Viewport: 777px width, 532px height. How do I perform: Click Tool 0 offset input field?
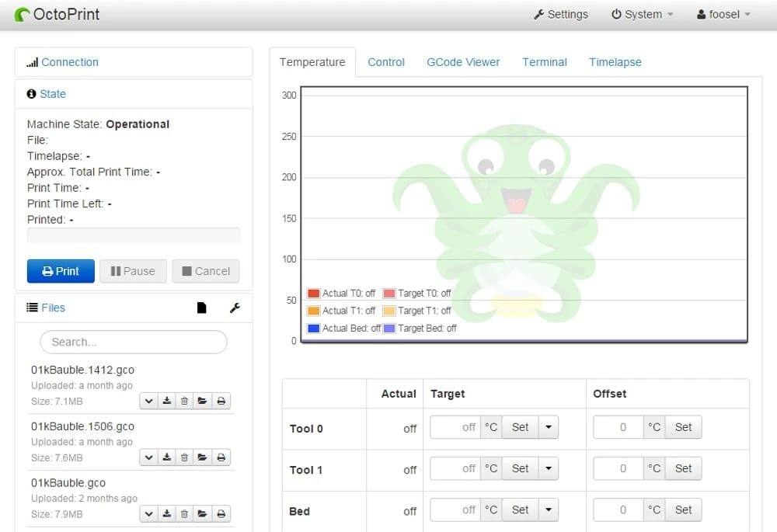tap(618, 427)
